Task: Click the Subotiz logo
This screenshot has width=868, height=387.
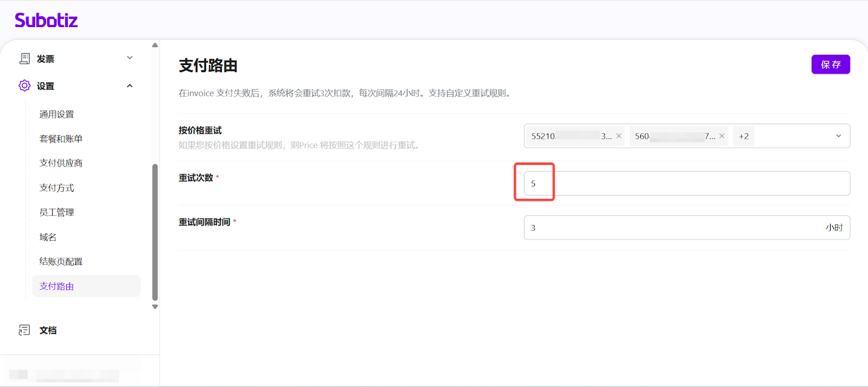Action: 46,21
